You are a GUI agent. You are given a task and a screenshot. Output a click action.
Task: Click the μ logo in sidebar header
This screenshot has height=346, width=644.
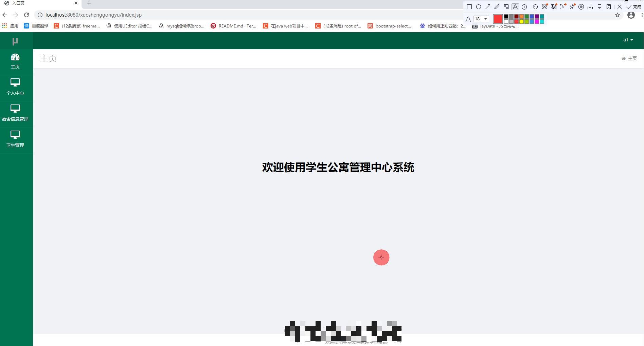click(15, 41)
